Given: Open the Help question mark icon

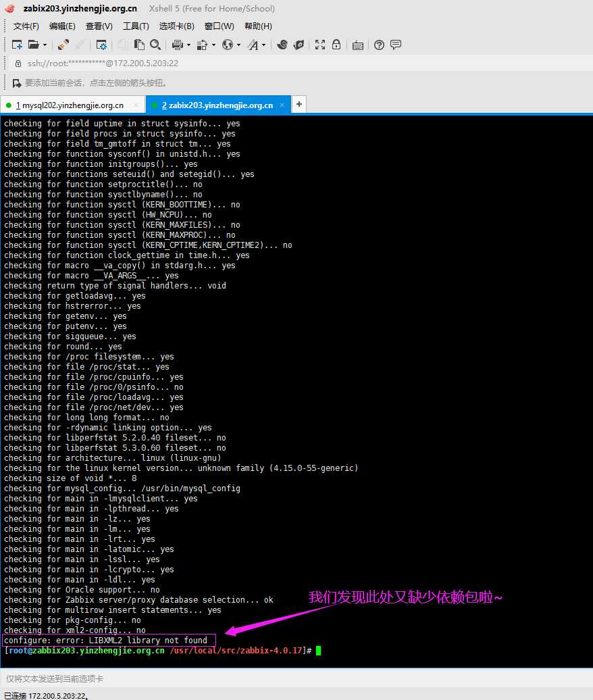Looking at the screenshot, I should 379,45.
